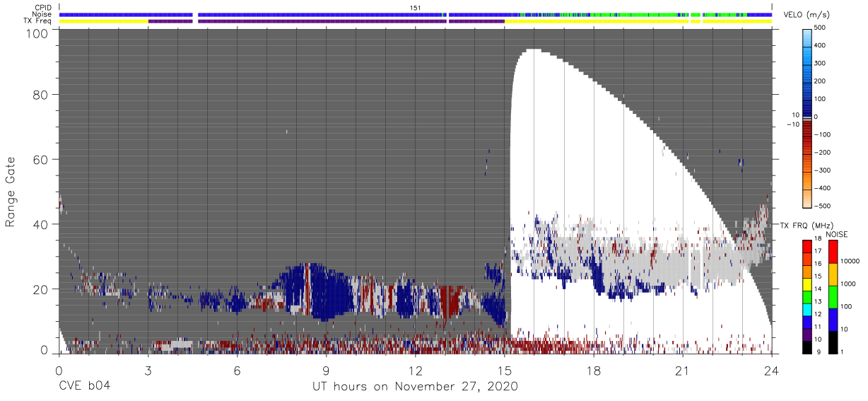Click the Range Gate y-axis title
Image resolution: width=868 pixels, height=401 pixels.
(x=11, y=192)
